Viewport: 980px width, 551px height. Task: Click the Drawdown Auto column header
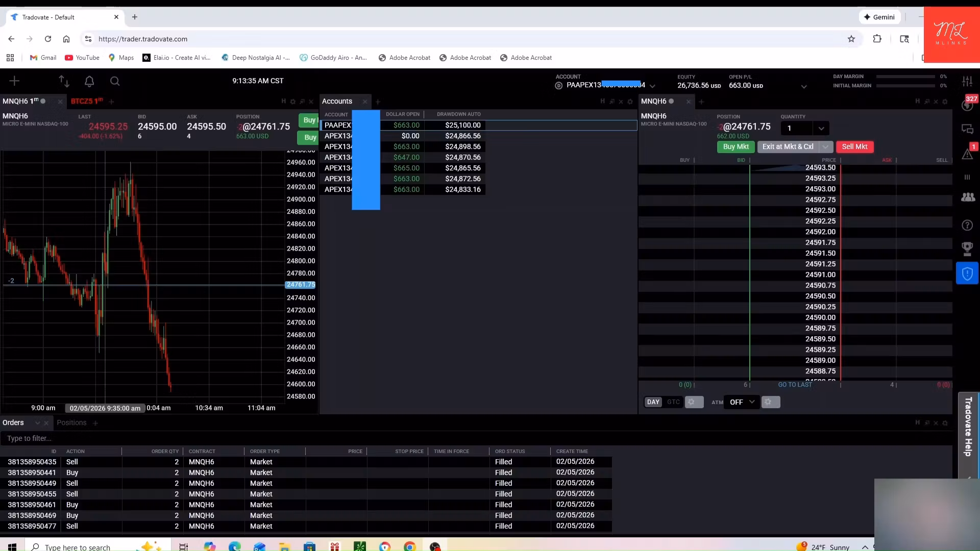[458, 114]
